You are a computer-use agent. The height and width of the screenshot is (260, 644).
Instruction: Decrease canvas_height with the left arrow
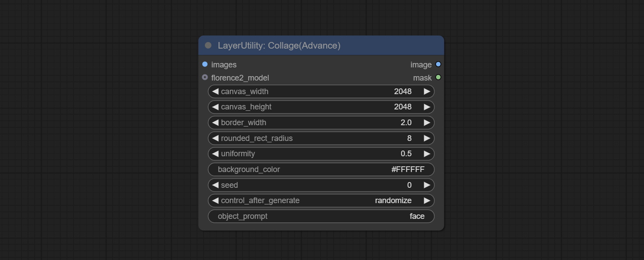click(215, 107)
